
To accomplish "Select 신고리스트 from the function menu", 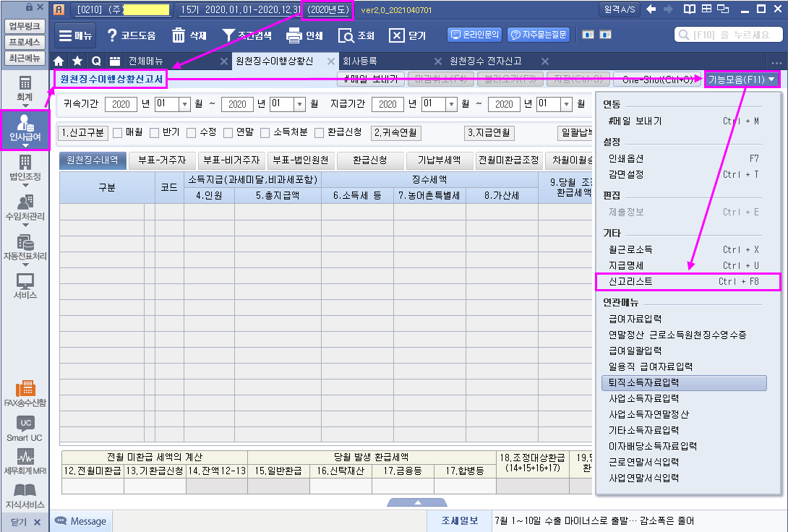I will point(687,281).
